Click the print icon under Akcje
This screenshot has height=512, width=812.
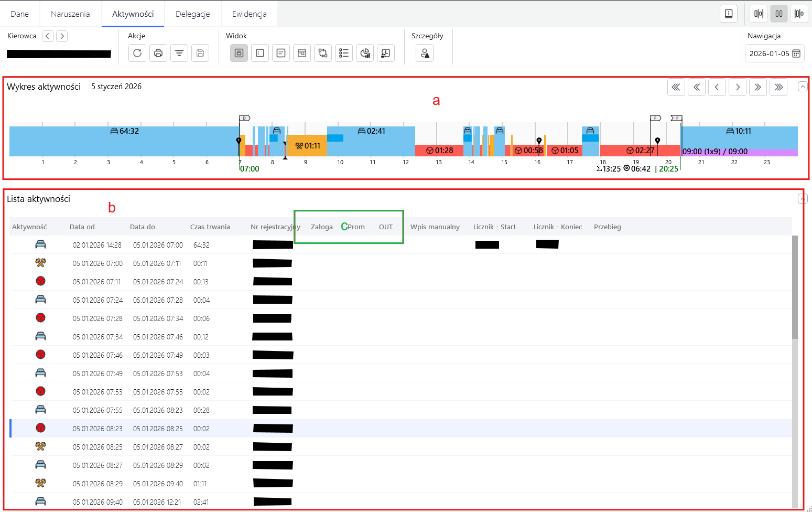(x=158, y=53)
